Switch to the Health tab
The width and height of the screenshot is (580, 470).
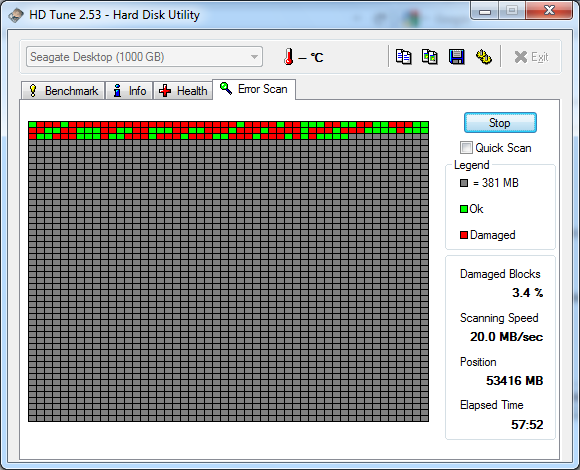[183, 91]
